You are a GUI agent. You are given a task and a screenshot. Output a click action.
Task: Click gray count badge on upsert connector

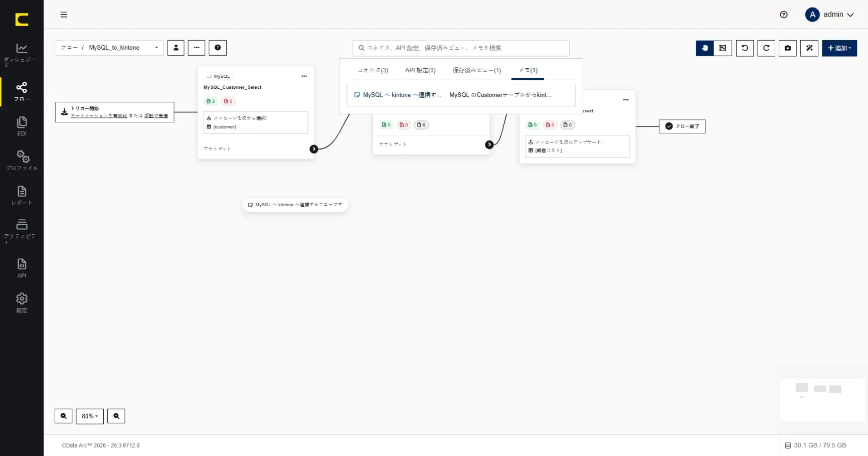pyautogui.click(x=568, y=125)
